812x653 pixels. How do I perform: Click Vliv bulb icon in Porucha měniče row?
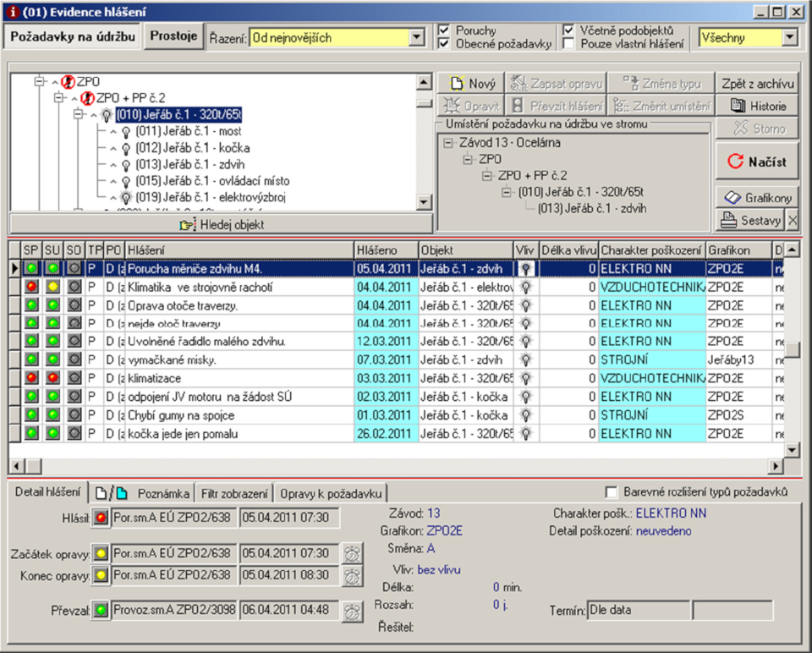tap(525, 269)
